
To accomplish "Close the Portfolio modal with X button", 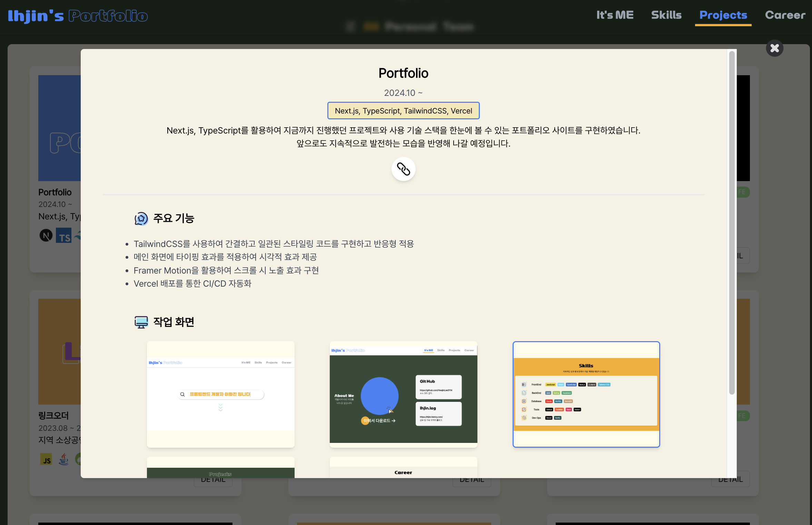I will click(774, 48).
